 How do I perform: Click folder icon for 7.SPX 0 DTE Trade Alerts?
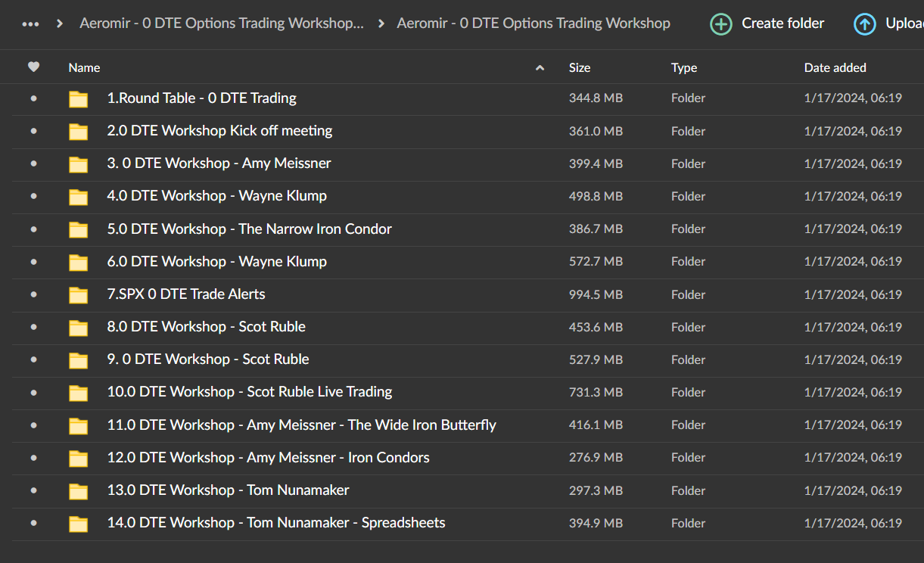click(x=79, y=295)
